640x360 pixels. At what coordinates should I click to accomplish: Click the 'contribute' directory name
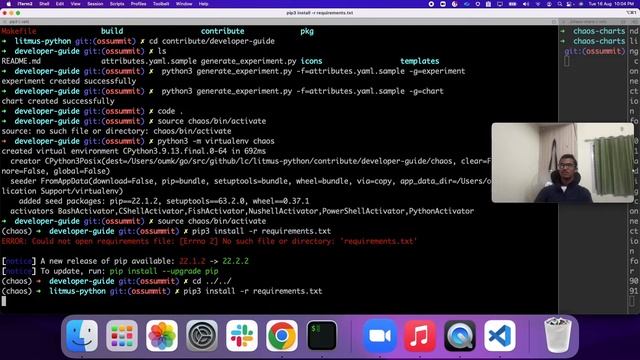coord(222,31)
